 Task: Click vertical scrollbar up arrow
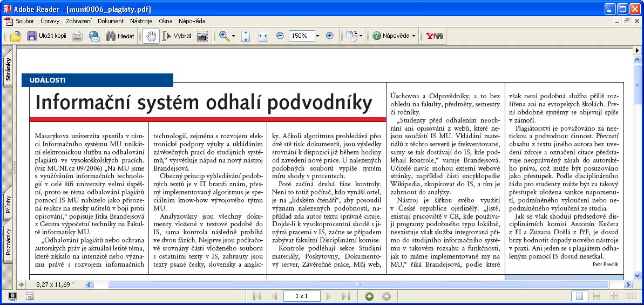(638, 59)
